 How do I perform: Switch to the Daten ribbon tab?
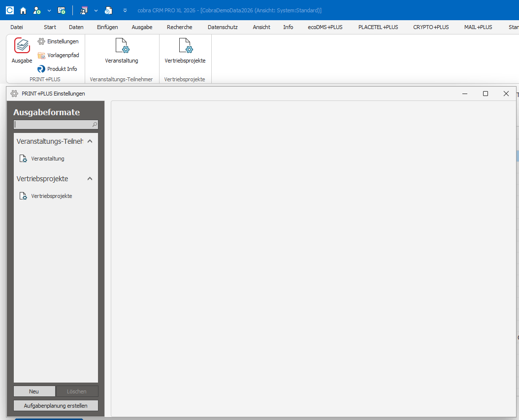76,27
